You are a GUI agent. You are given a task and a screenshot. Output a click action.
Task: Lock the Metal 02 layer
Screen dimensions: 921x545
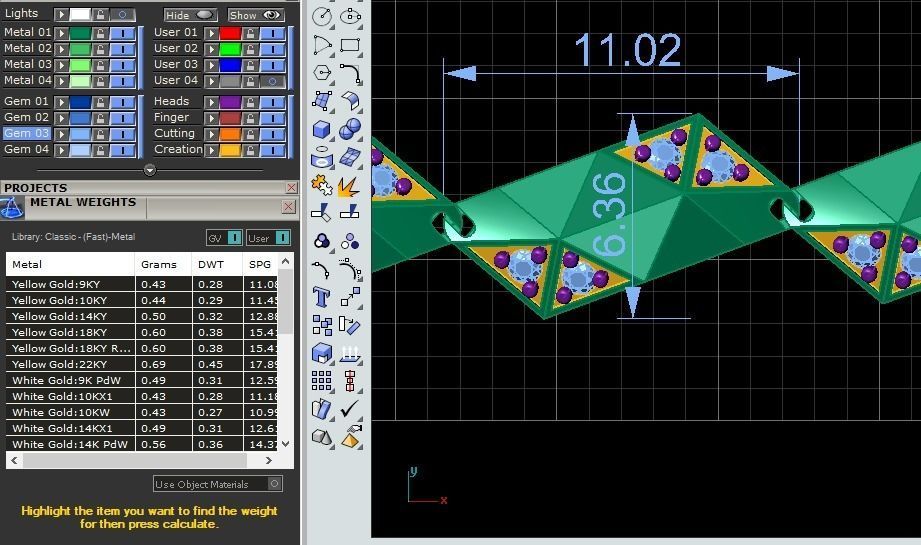point(100,49)
